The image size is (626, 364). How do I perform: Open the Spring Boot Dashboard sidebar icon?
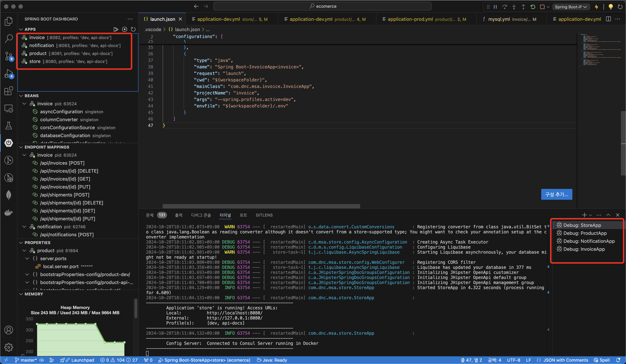(x=9, y=143)
